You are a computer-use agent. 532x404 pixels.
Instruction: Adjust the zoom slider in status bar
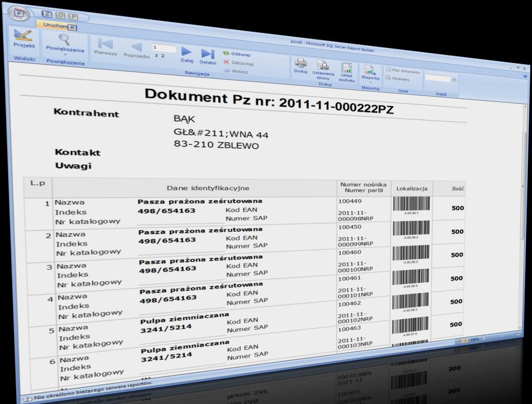(x=501, y=336)
